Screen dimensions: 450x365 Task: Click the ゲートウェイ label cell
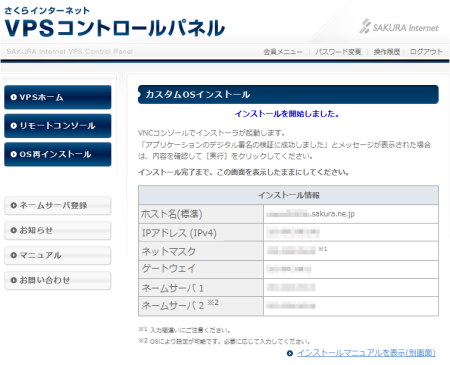tap(201, 269)
